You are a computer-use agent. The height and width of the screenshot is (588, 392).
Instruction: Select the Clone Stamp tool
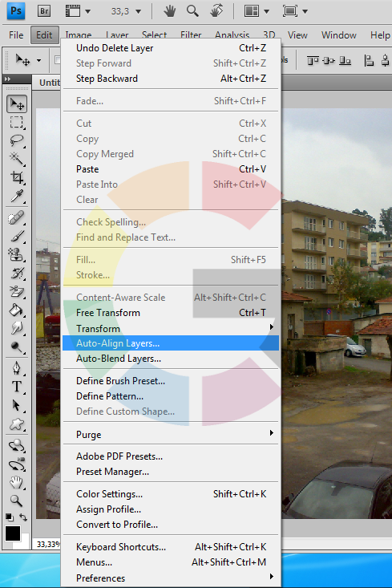(17, 255)
